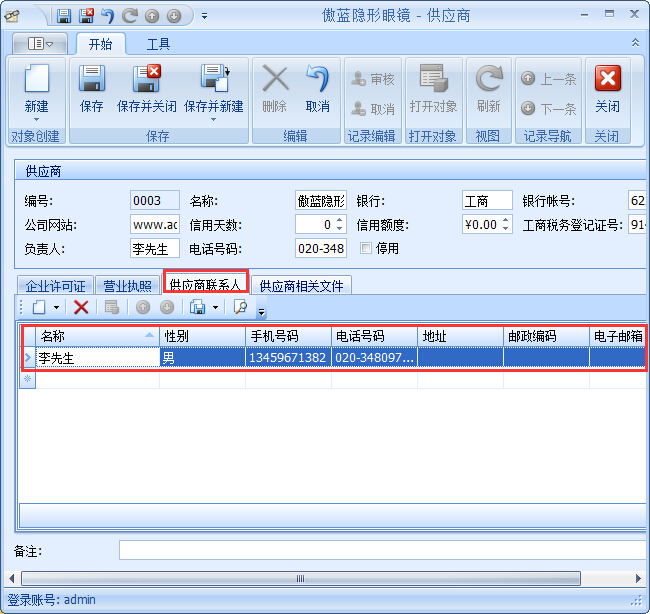Viewport: 650px width, 614px height.
Task: Click the horizontal scrollbar thumb
Action: [x=300, y=578]
